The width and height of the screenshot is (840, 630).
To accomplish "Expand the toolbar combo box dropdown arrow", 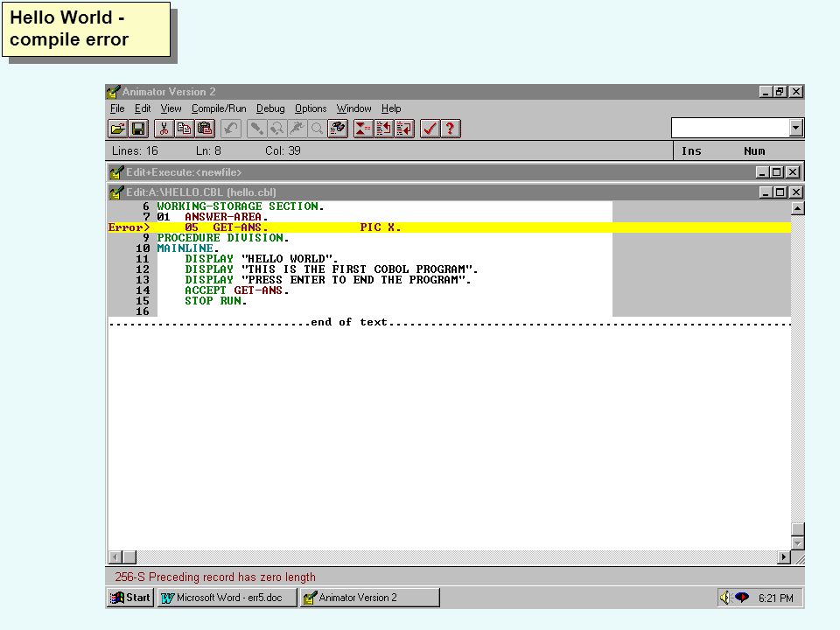I will 795,128.
